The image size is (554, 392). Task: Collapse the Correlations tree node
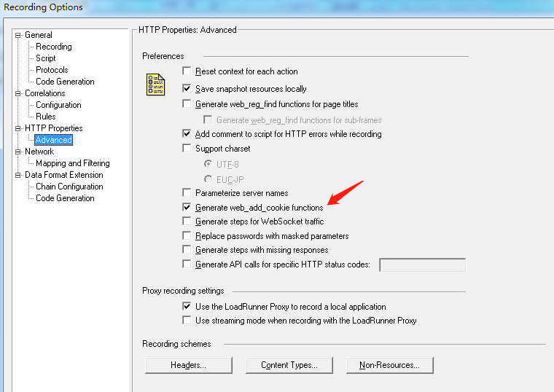18,93
